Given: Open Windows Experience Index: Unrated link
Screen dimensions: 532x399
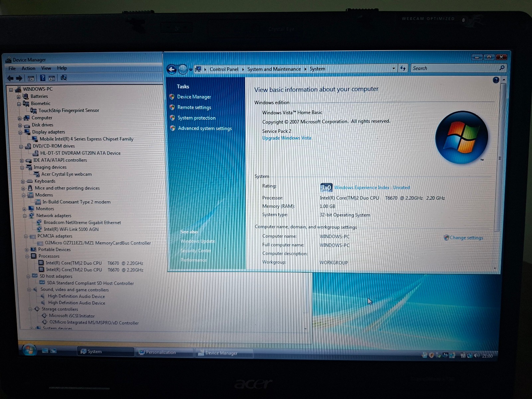Looking at the screenshot, I should coord(372,188).
